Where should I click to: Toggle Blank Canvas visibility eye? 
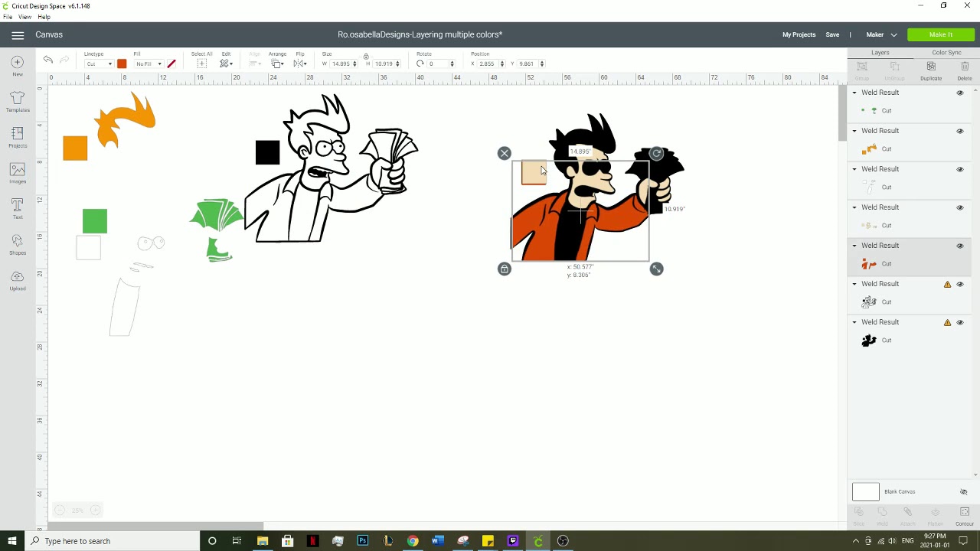point(964,492)
